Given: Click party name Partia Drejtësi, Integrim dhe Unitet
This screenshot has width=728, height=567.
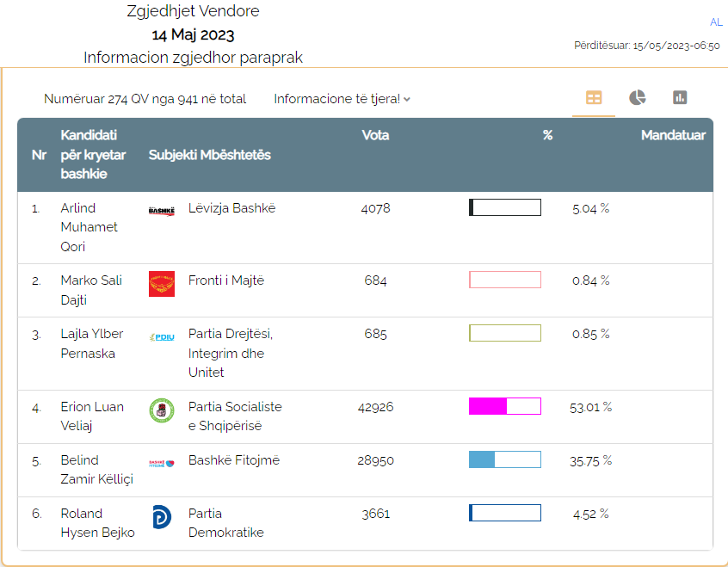Looking at the screenshot, I should click(231, 353).
